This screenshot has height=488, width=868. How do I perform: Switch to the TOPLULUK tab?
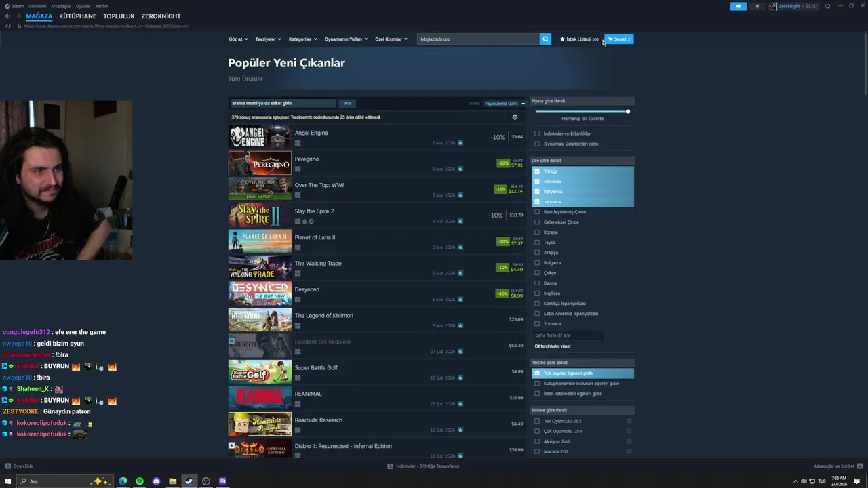119,16
